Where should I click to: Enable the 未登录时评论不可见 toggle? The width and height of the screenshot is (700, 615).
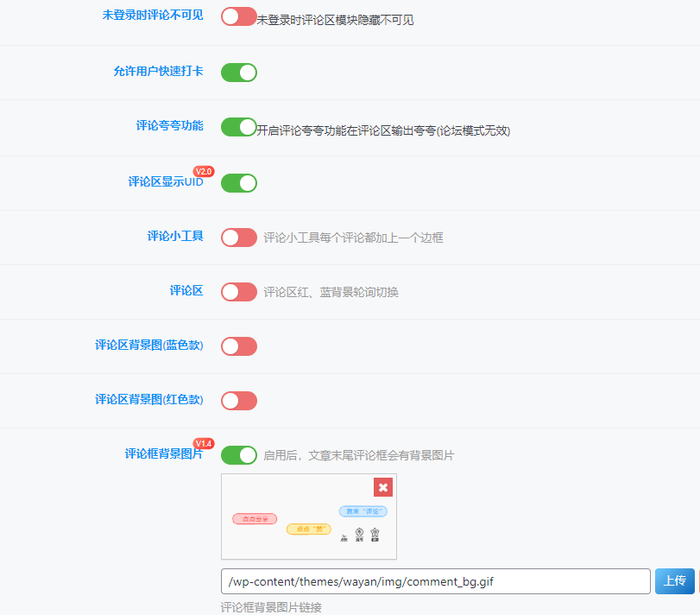pyautogui.click(x=239, y=16)
